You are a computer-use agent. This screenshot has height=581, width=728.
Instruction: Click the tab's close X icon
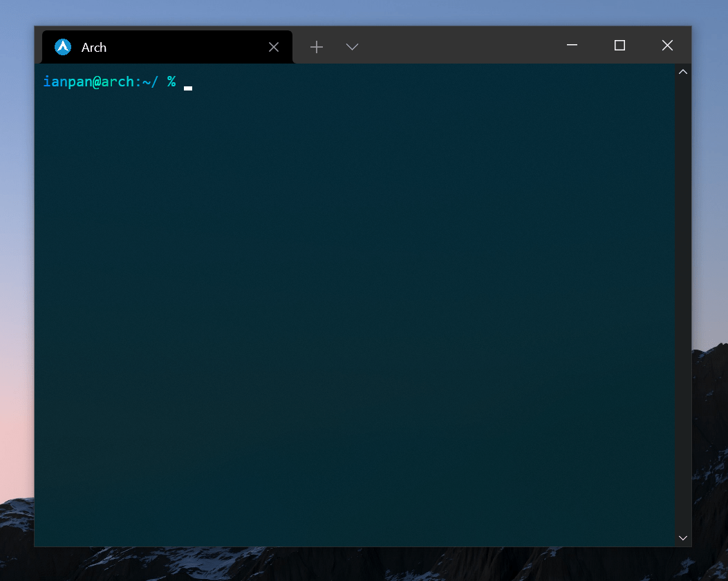pyautogui.click(x=273, y=47)
